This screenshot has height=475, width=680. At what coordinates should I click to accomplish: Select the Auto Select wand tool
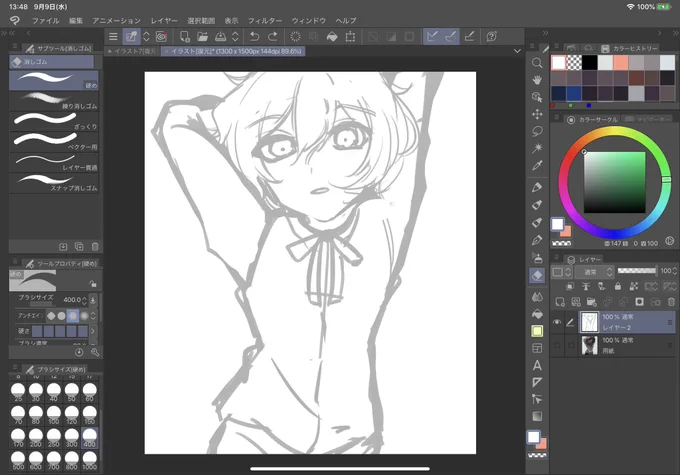click(x=537, y=148)
